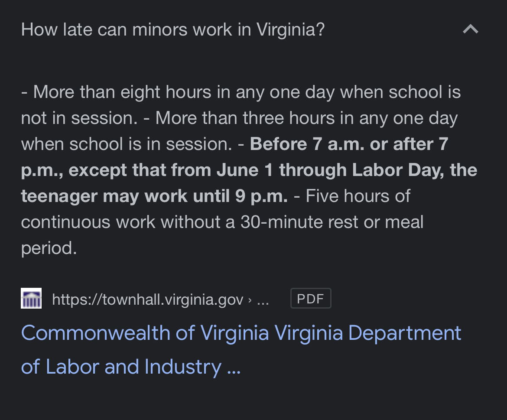Click 'How late can minors work in Virginia?'
The width and height of the screenshot is (507, 420).
[x=172, y=29]
